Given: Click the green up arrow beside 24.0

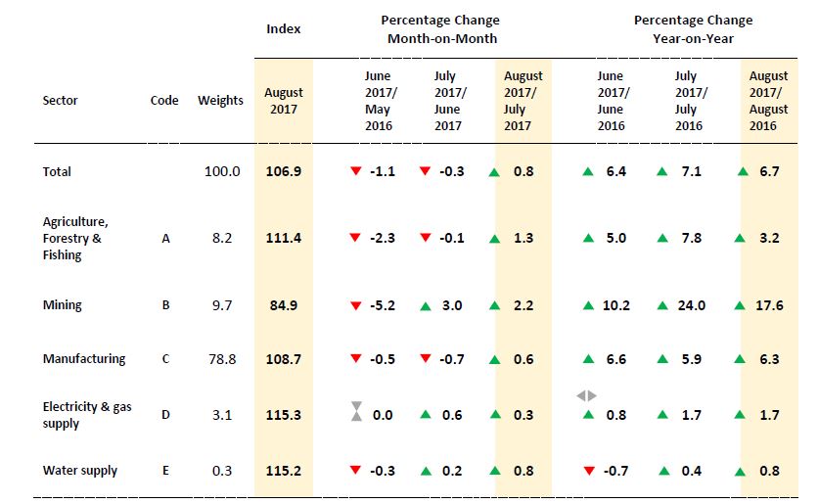Looking at the screenshot, I should 662,305.
